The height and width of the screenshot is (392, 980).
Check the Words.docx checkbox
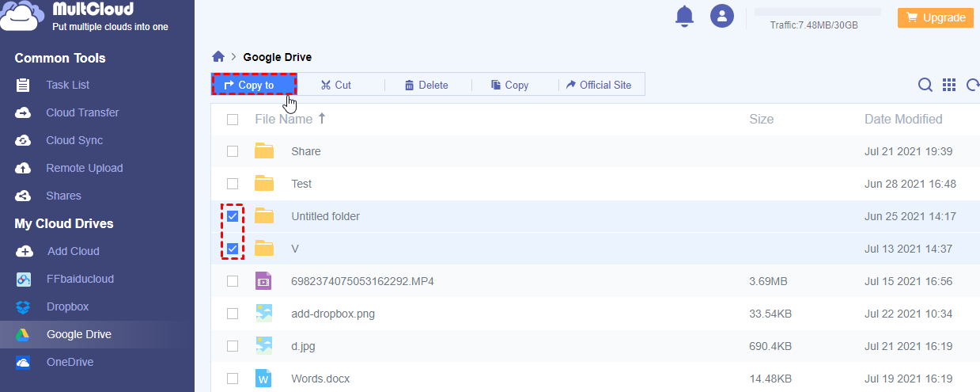(x=233, y=379)
